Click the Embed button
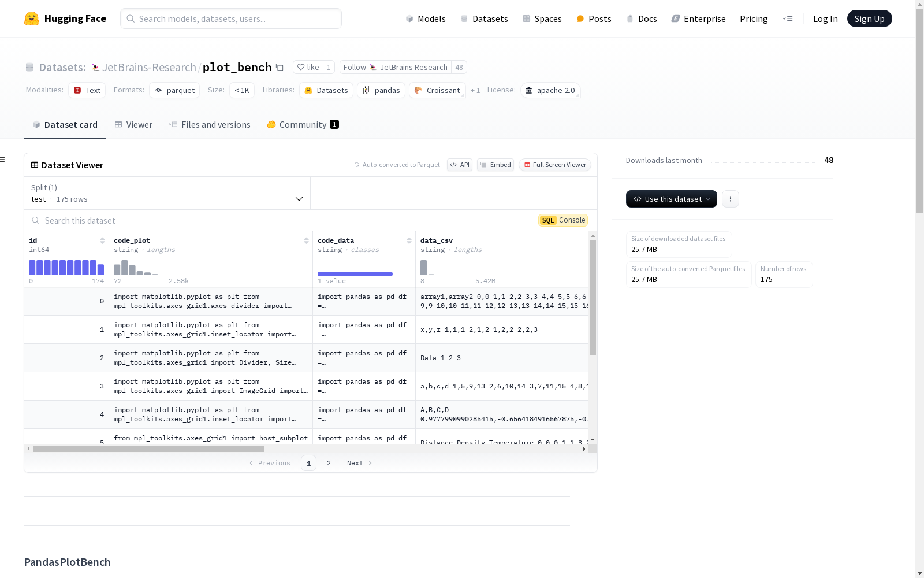This screenshot has height=578, width=924. tap(495, 165)
